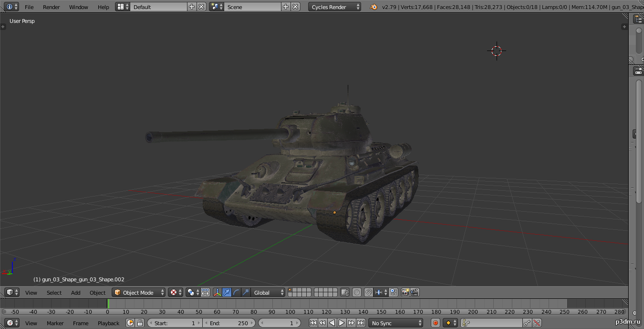This screenshot has width=644, height=329.
Task: Open the Object Mode dropdown
Action: pyautogui.click(x=139, y=292)
